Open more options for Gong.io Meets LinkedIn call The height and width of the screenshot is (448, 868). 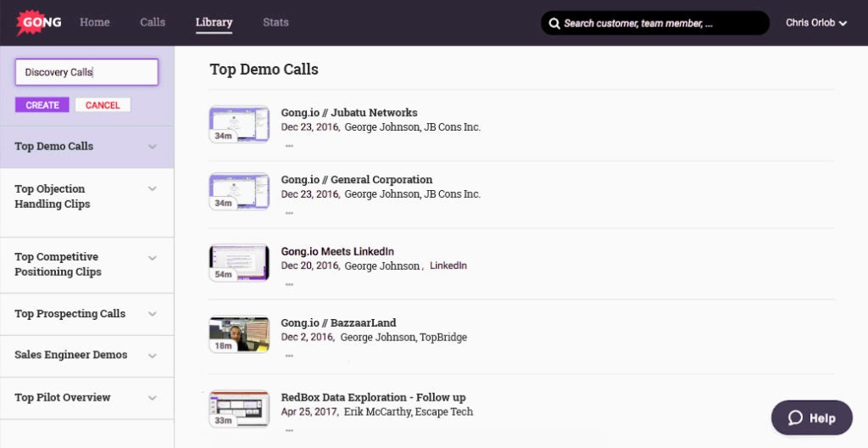point(289,284)
